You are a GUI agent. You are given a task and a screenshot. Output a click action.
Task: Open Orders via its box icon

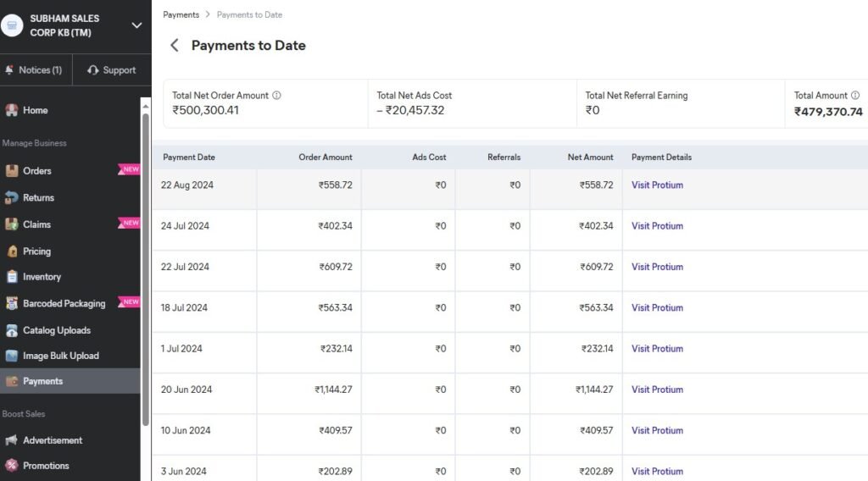(12, 171)
